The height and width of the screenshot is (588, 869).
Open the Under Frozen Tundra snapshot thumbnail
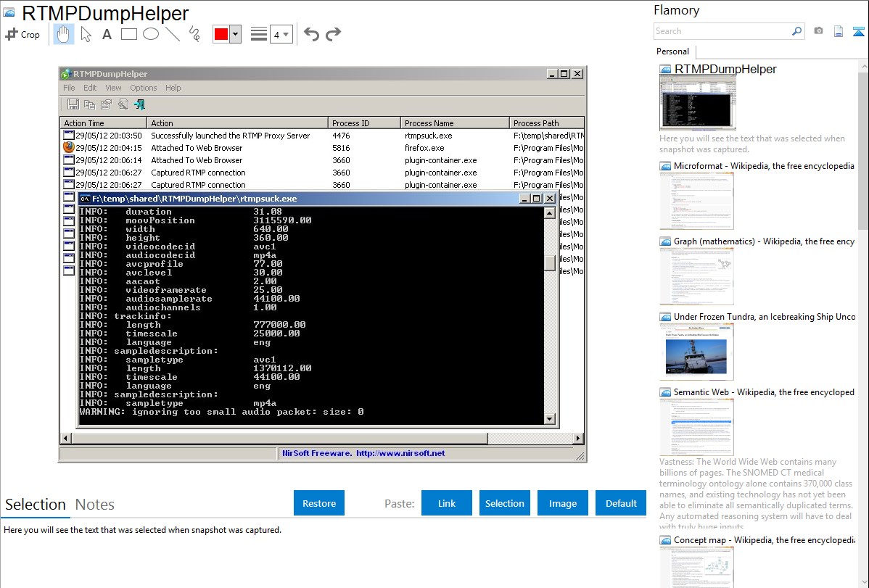pos(696,352)
